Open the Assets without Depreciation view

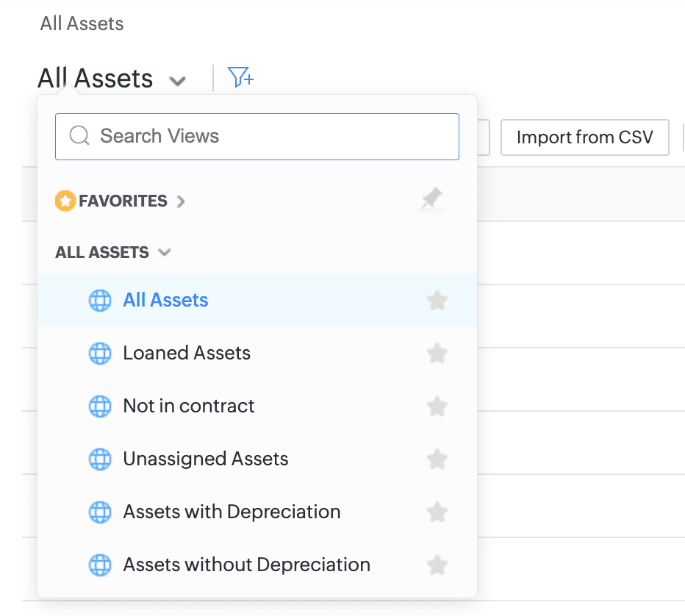pos(246,565)
